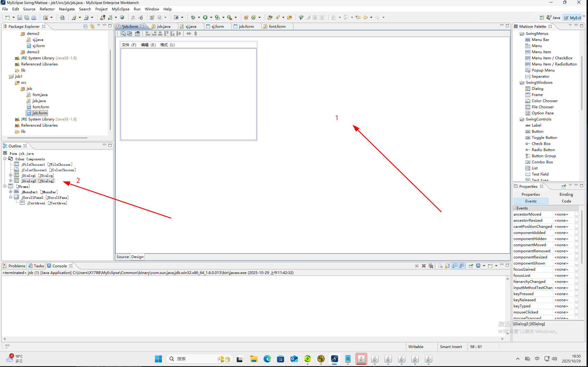Toggle show console when standard output changes
The height and width of the screenshot is (367, 588).
pos(455,266)
